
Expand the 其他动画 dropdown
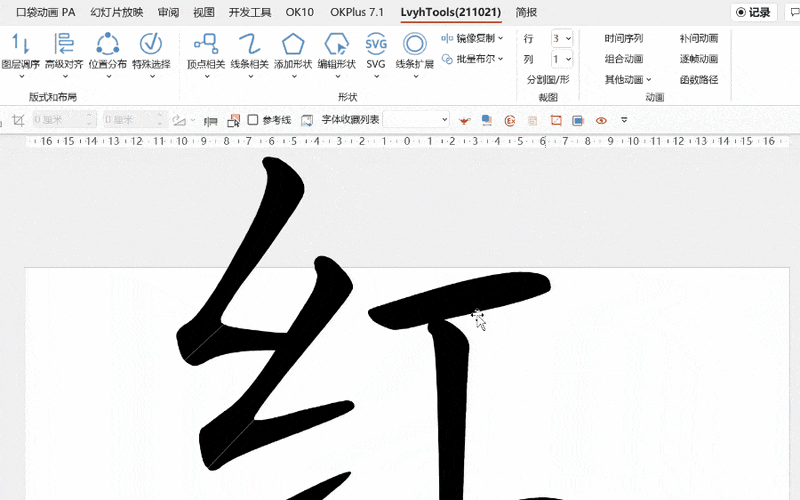coord(627,80)
